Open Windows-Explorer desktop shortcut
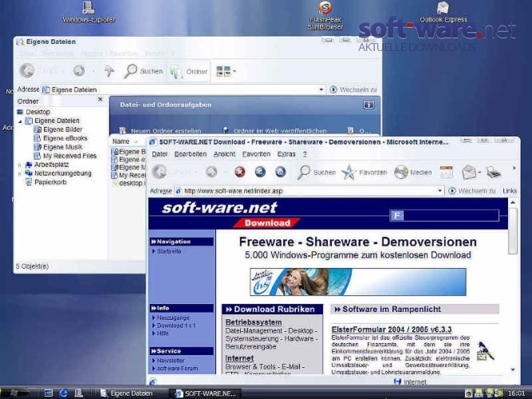Screen dimensions: 532x399 point(89,12)
